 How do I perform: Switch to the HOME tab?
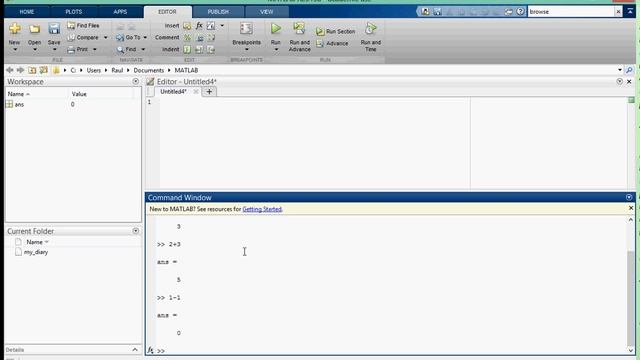point(27,12)
